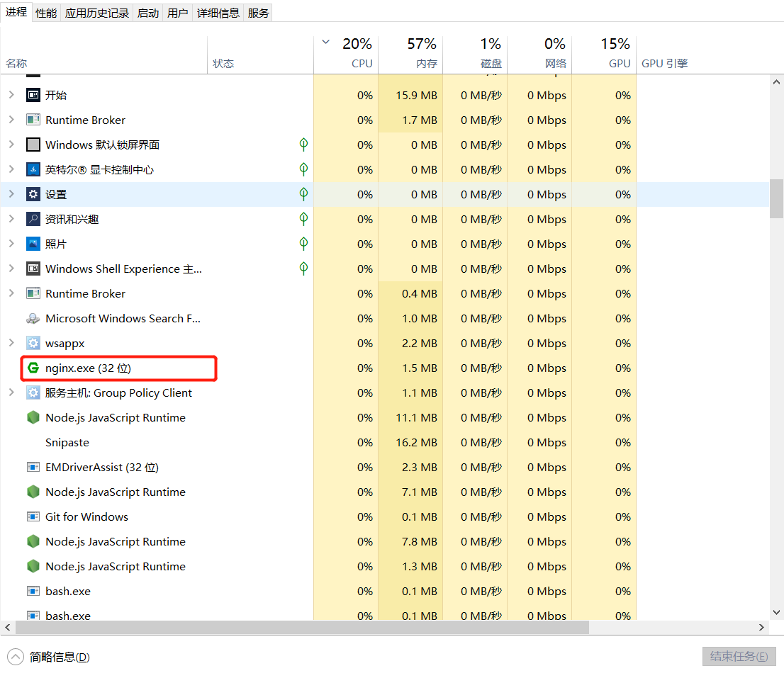Open the 详细信息 tab
The height and width of the screenshot is (678, 784).
218,13
